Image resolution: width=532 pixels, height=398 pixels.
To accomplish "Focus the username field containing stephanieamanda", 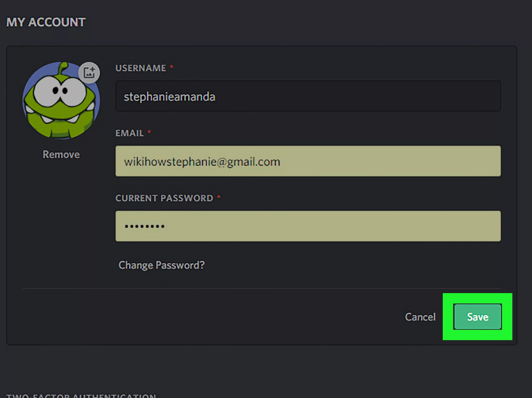I will point(308,96).
